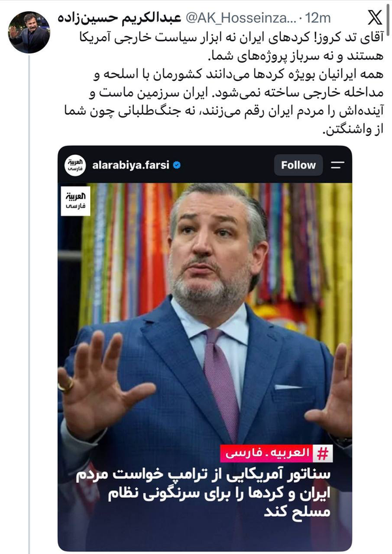Click the Al Arabiya Farsi watermark logo

coord(76,201)
